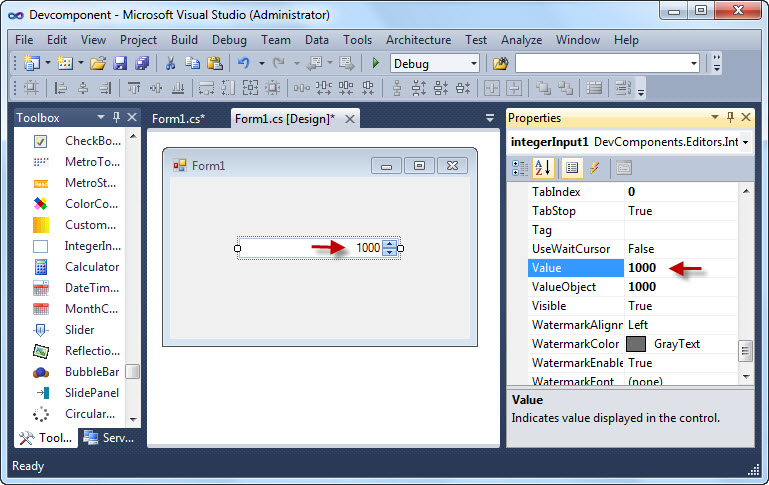Click the Save All toolbar icon
The image size is (769, 485).
coord(141,63)
